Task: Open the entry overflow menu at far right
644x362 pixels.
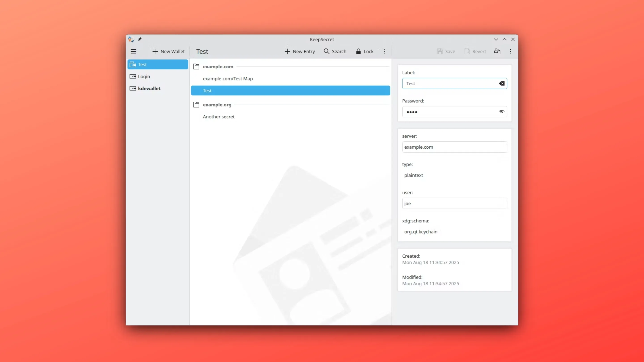Action: point(511,51)
